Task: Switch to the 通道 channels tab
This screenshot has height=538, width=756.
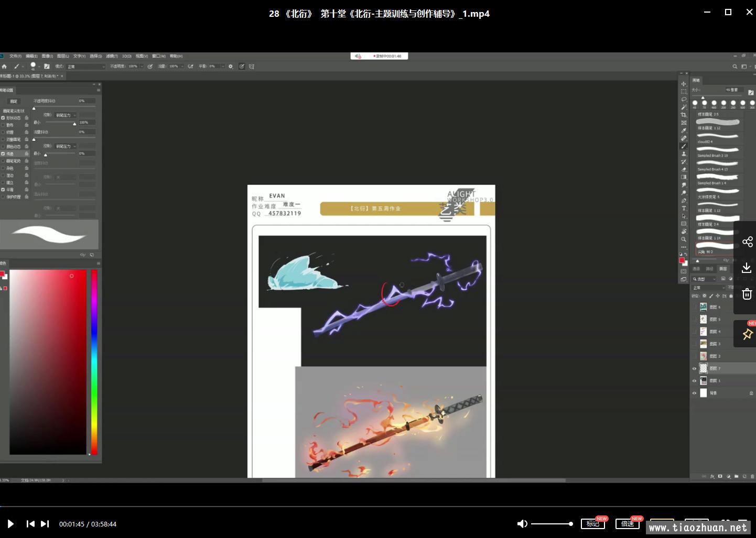Action: tap(696, 269)
